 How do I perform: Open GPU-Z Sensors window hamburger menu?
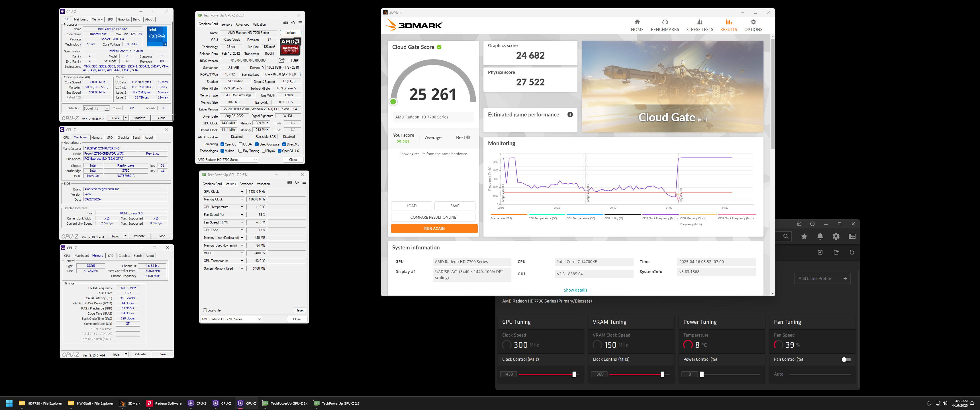[x=304, y=182]
